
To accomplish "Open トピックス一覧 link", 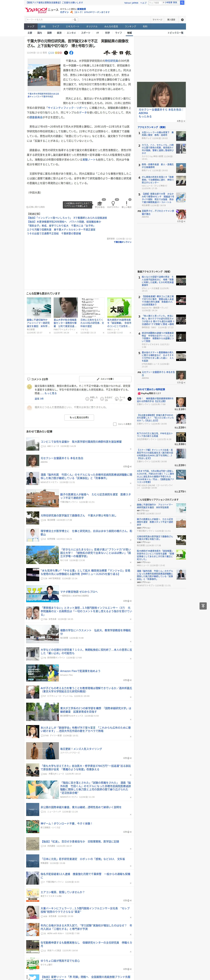I will [x=175, y=33].
